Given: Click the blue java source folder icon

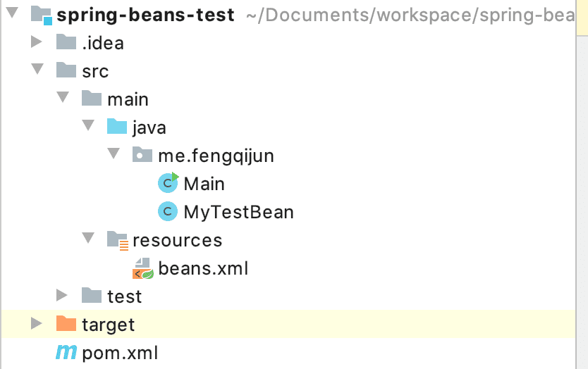Looking at the screenshot, I should click(117, 127).
